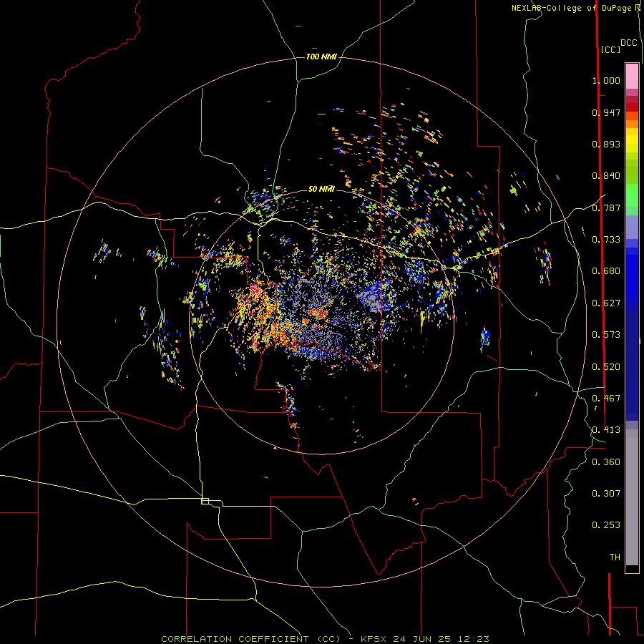The image size is (644, 644).
Task: Click the 0.573 scale value
Action: tap(606, 335)
